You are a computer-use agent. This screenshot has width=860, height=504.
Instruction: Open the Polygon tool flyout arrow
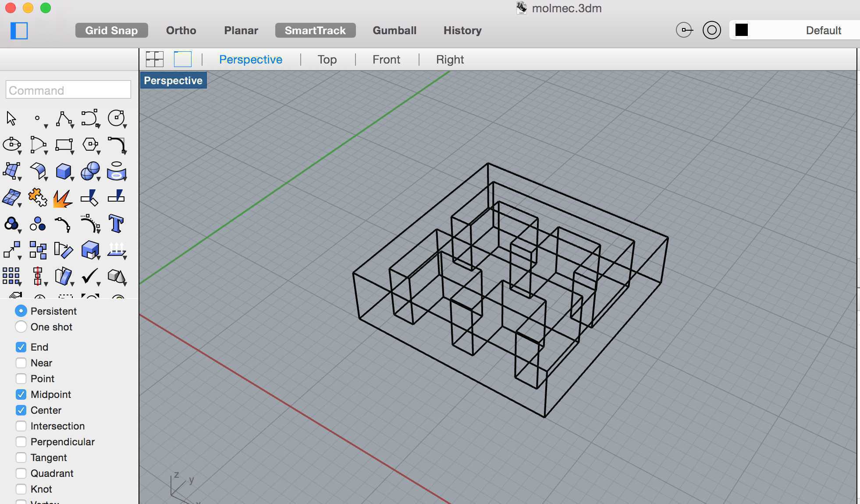98,153
